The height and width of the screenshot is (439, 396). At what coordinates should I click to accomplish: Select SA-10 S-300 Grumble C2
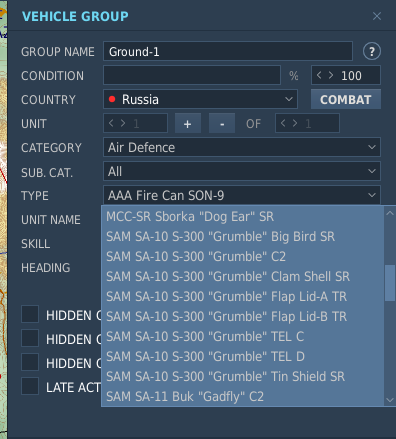coord(243,257)
